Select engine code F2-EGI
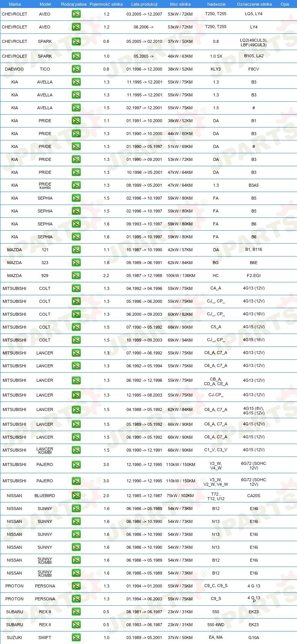Viewport: 297px width, 644px height. click(x=254, y=276)
